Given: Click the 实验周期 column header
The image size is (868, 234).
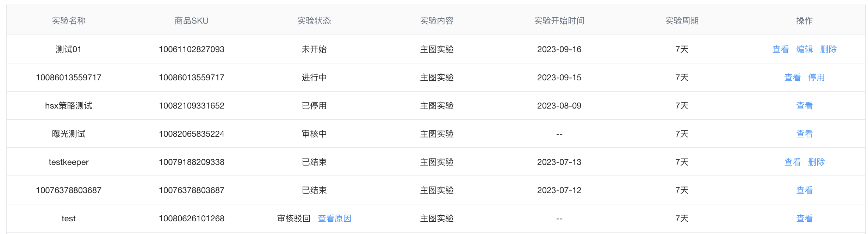Looking at the screenshot, I should click(682, 21).
